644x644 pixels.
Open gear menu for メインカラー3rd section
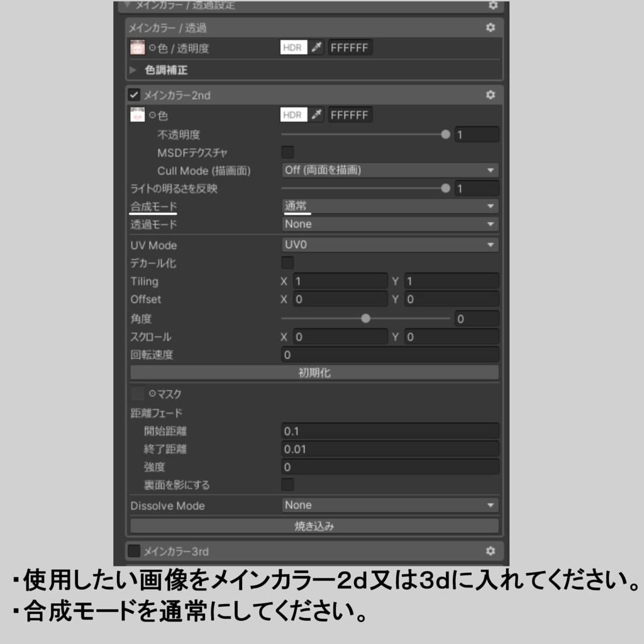(491, 551)
